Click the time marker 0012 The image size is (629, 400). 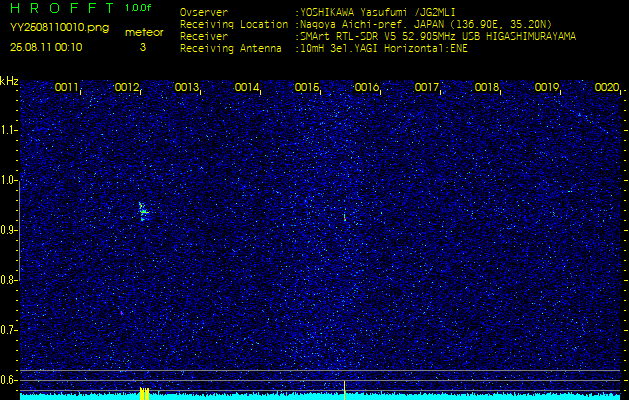click(126, 87)
